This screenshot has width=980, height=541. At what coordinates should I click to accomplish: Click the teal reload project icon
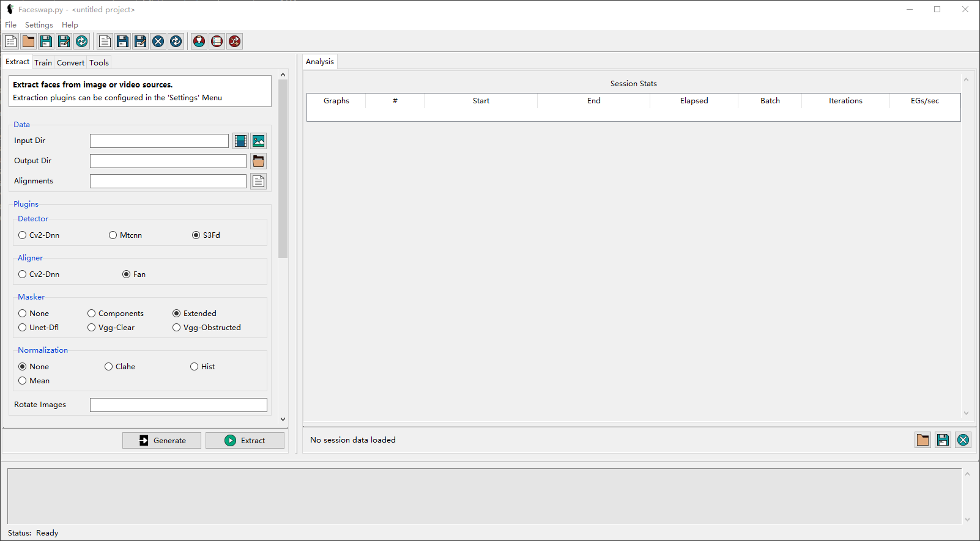click(81, 42)
